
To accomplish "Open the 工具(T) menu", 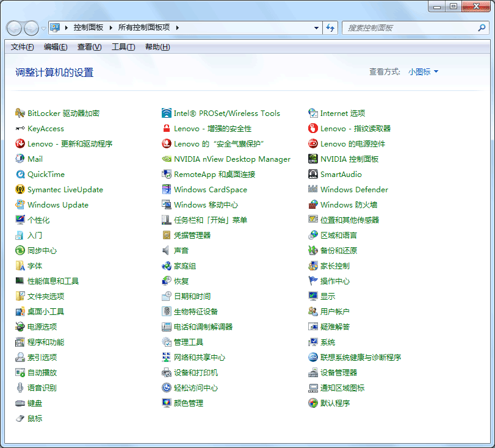I will click(123, 47).
